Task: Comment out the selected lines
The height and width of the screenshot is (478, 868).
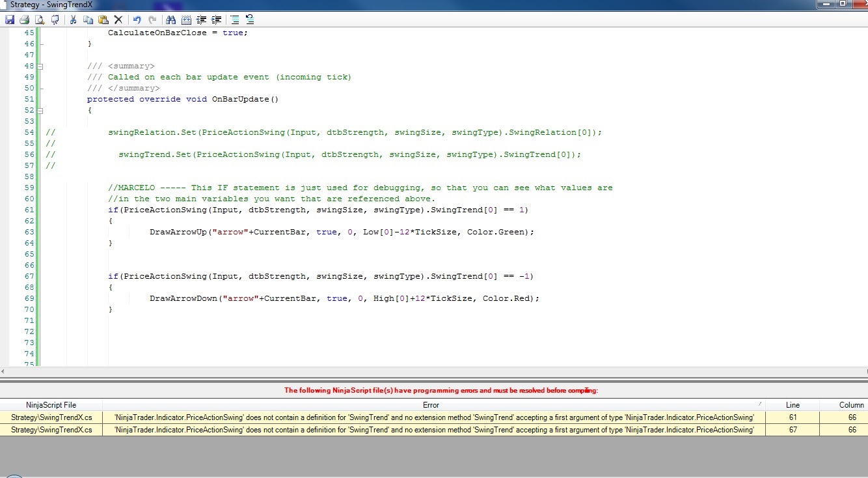Action: tap(235, 20)
